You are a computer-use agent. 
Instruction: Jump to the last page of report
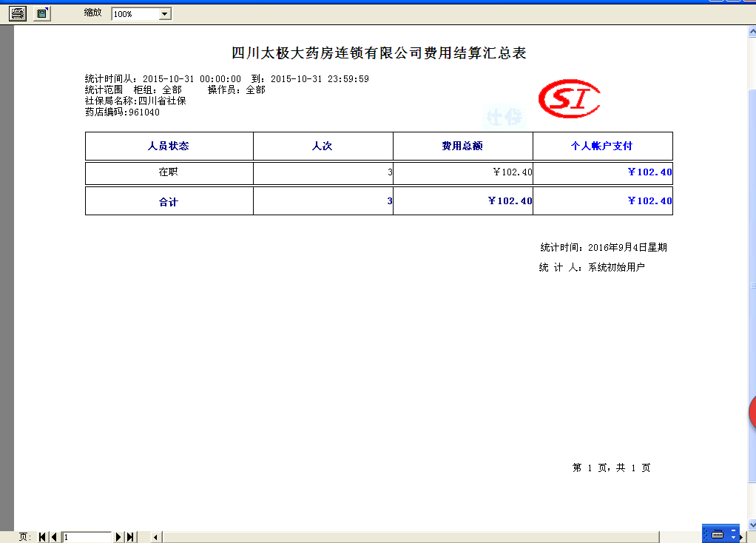click(x=130, y=537)
